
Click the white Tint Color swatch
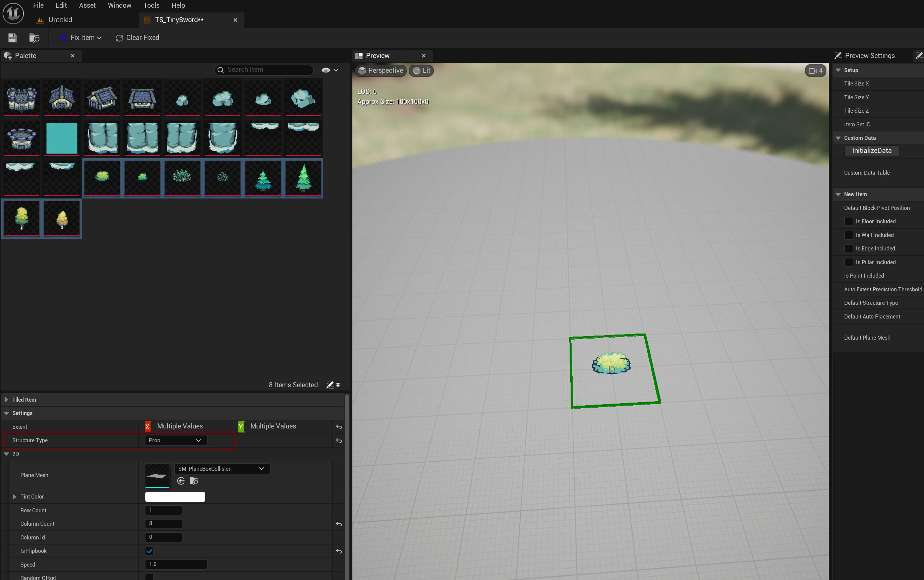pos(175,497)
